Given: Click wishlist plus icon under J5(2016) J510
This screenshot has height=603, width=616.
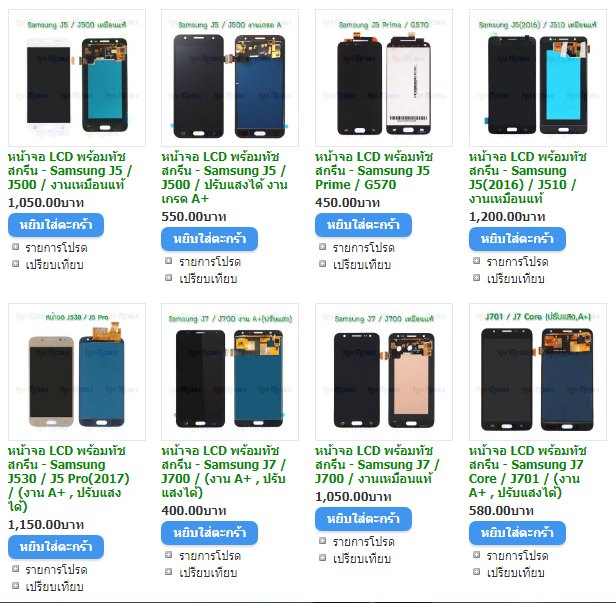Looking at the screenshot, I should point(477,261).
